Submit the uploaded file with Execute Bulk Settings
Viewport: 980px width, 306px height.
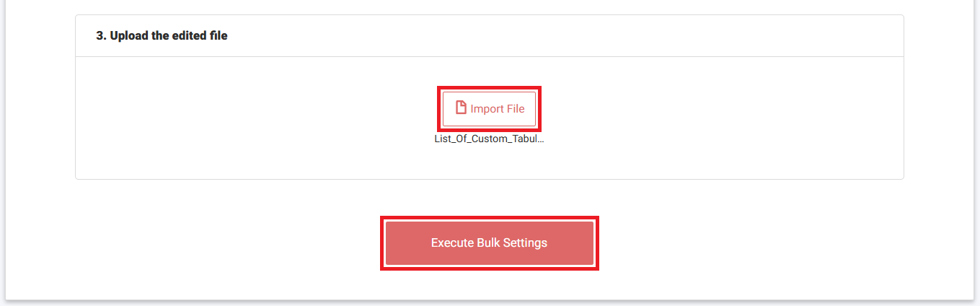[489, 243]
